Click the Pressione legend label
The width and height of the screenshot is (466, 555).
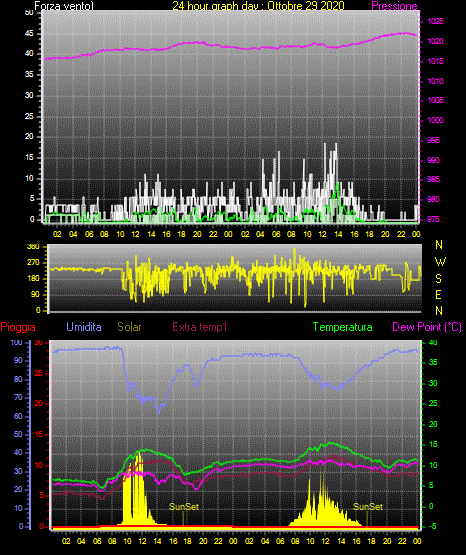point(394,6)
